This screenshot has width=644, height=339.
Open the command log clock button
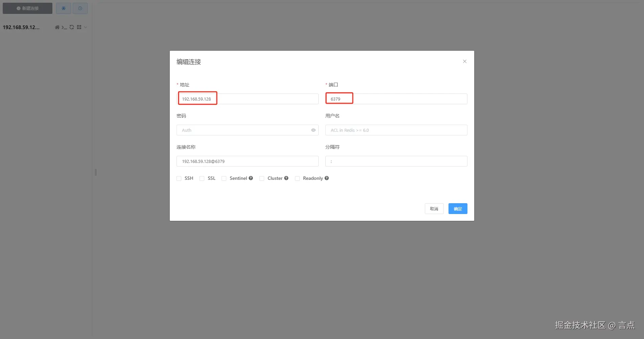[x=80, y=8]
